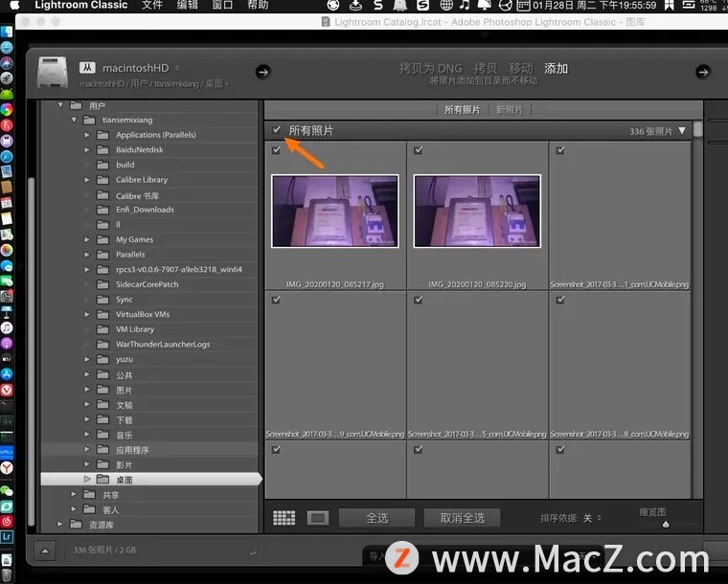This screenshot has height=584, width=728.
Task: Open Apple TV icon in Dock
Action: click(x=7, y=359)
